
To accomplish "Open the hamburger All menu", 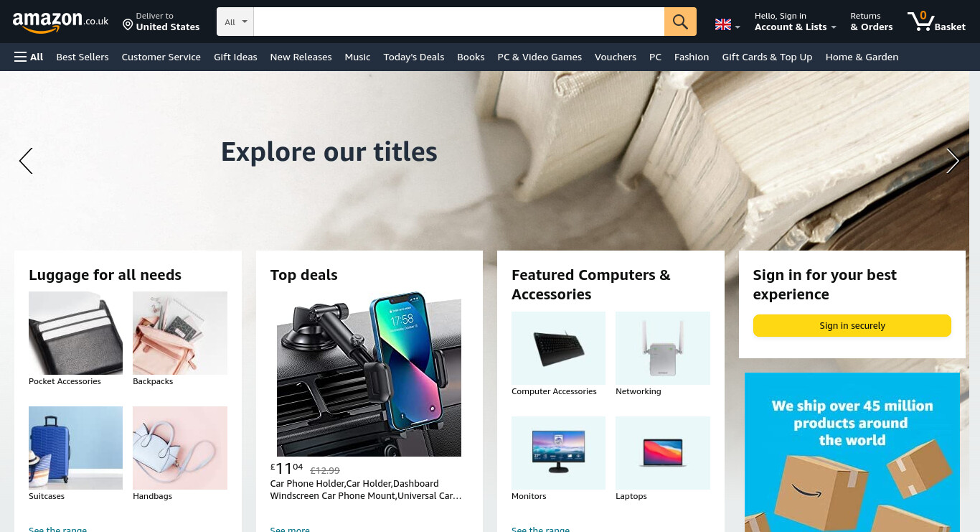I will point(29,57).
